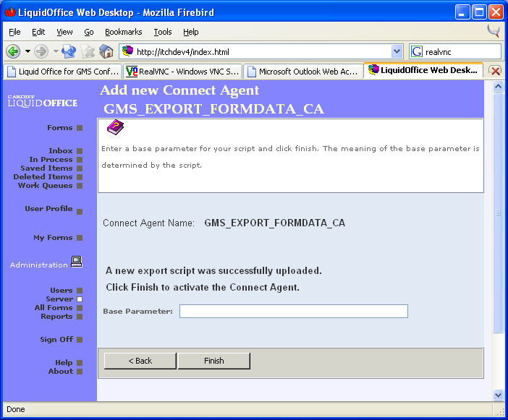Click the LiquidOffice logo in sidebar

42,100
